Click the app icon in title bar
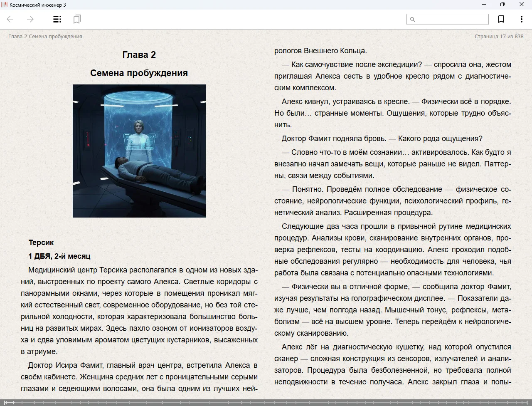532x406 pixels. pos(4,5)
